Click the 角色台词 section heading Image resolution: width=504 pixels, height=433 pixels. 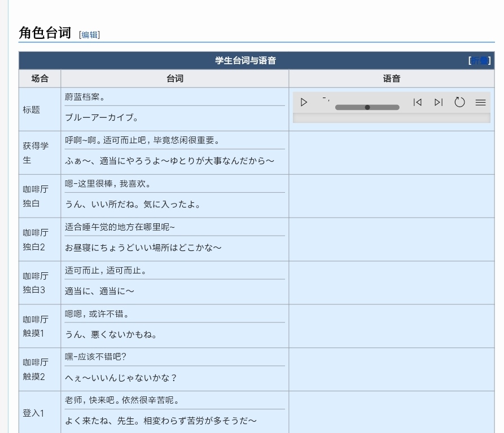pyautogui.click(x=45, y=33)
